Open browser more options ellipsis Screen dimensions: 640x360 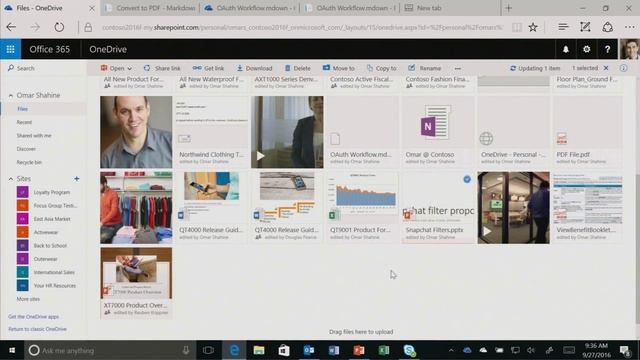629,27
